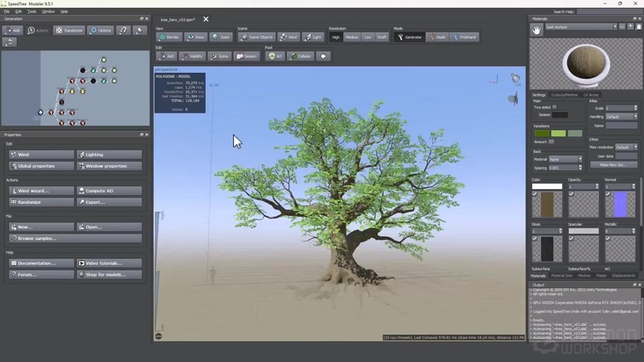Screen dimensions: 644x362
Task: Click the Compute AO button
Action: (109, 191)
